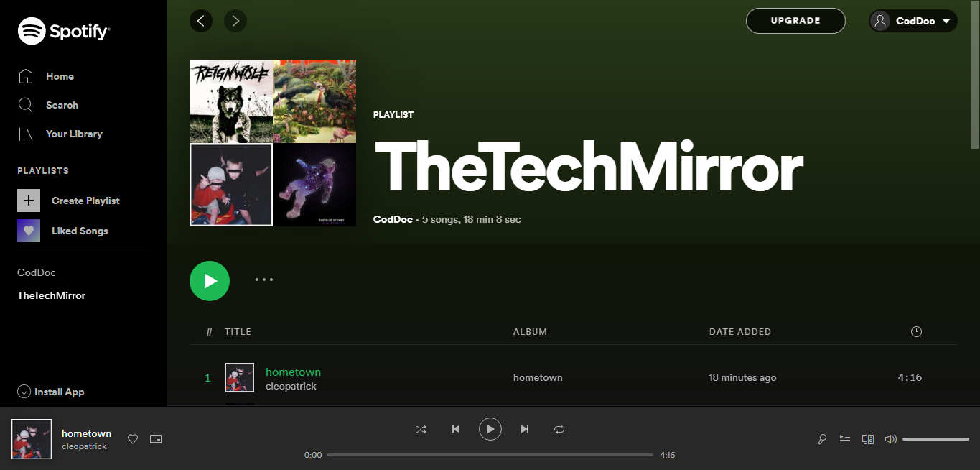980x470 pixels.
Task: Enable repeat mode
Action: (559, 429)
